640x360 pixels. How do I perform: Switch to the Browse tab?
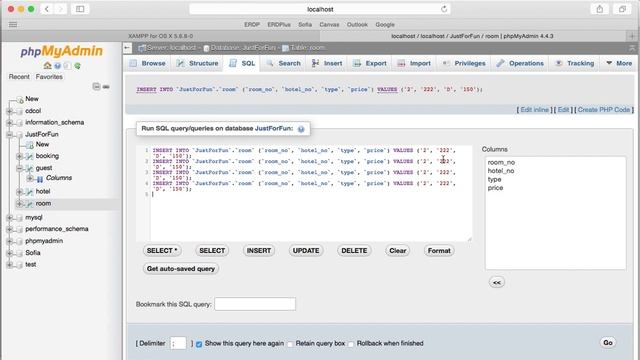[x=147, y=63]
